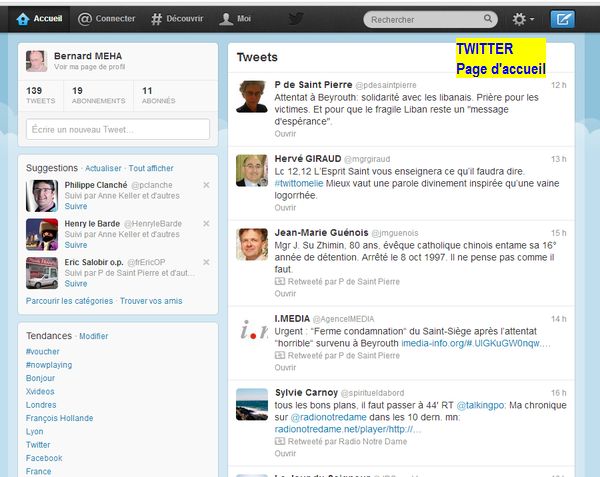Click retweet icon under Sylvie Carnoy tweet
Image resolution: width=600 pixels, height=477 pixels.
tap(280, 441)
